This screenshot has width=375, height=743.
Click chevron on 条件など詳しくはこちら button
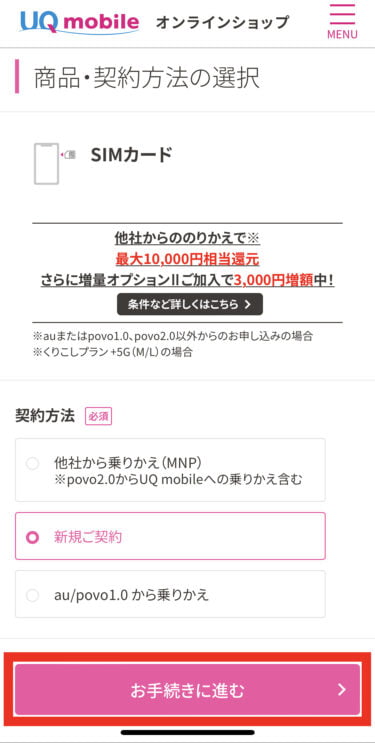pyautogui.click(x=247, y=304)
